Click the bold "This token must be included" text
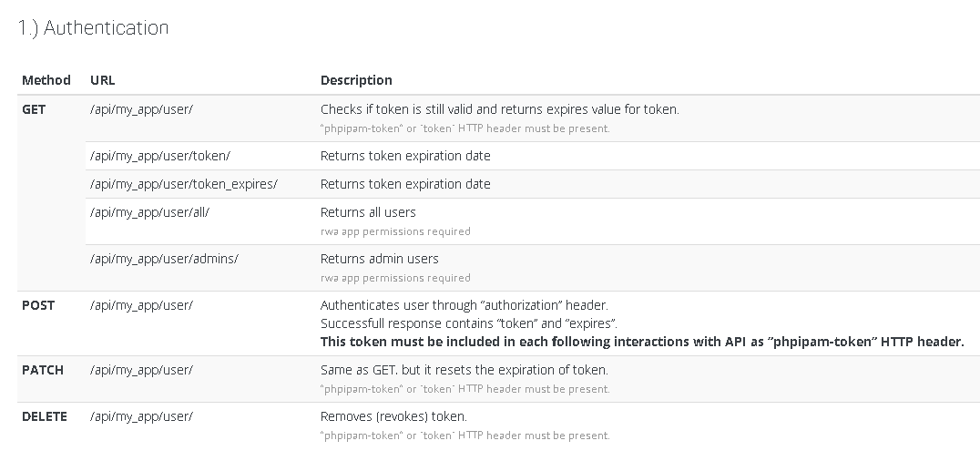 pos(641,342)
